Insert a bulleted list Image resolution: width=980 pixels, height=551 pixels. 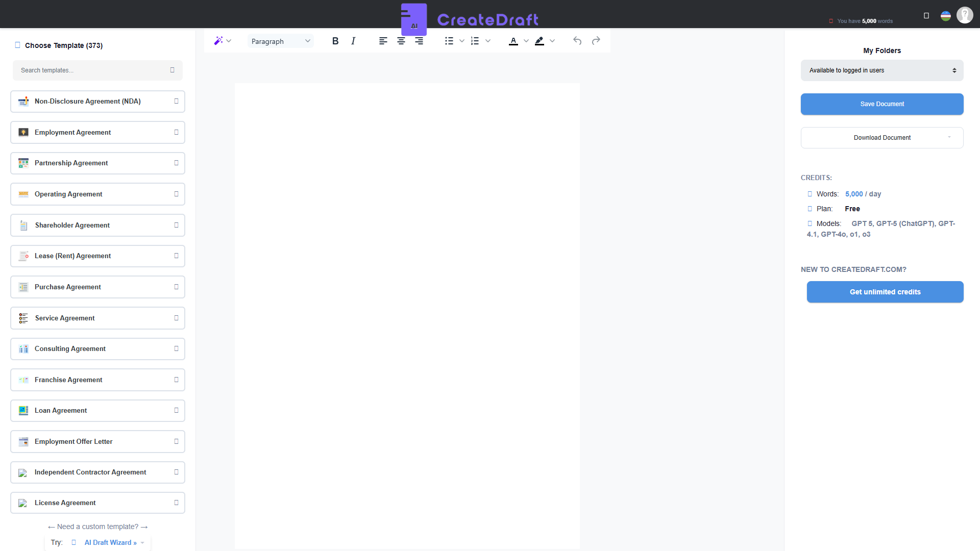tap(449, 41)
